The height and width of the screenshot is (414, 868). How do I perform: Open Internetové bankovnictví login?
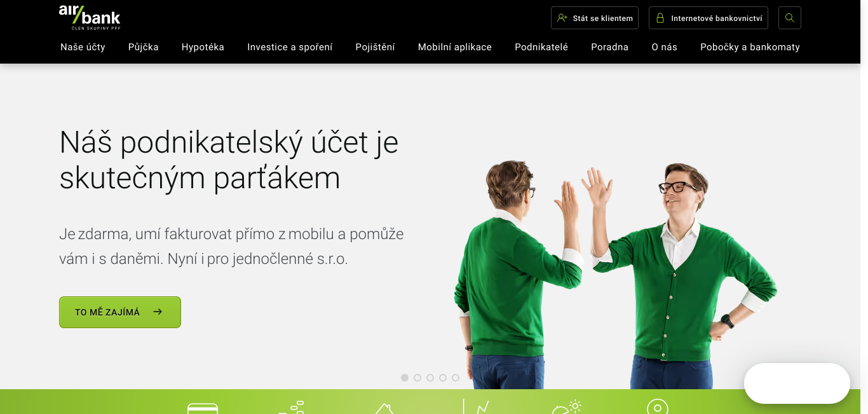coord(709,18)
